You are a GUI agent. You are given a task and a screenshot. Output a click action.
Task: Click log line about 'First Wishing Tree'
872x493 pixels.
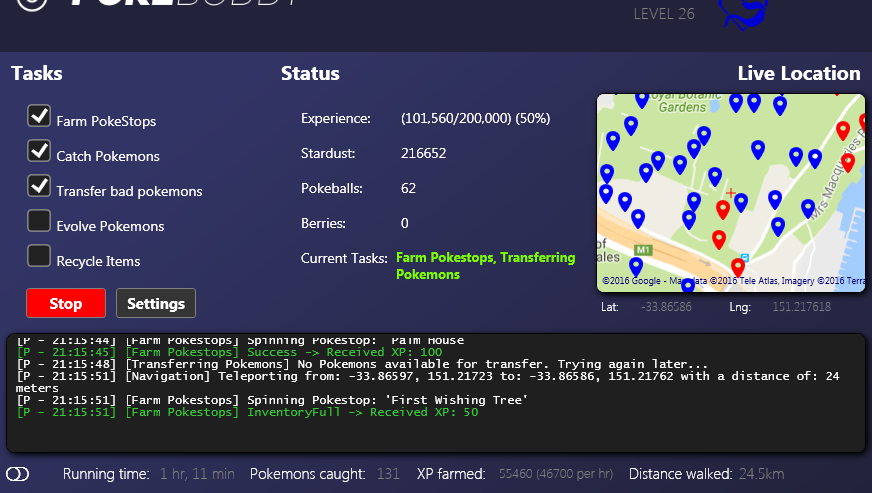point(272,400)
